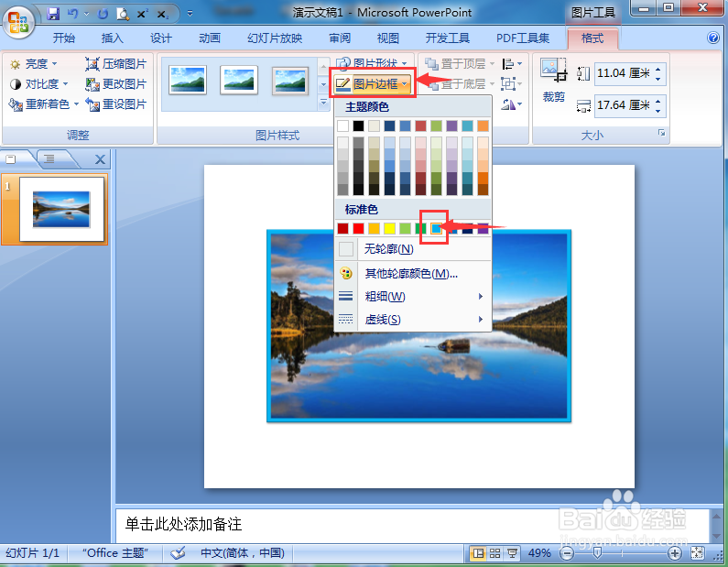Select the first picture style thumbnail
The image size is (728, 567).
[x=188, y=80]
